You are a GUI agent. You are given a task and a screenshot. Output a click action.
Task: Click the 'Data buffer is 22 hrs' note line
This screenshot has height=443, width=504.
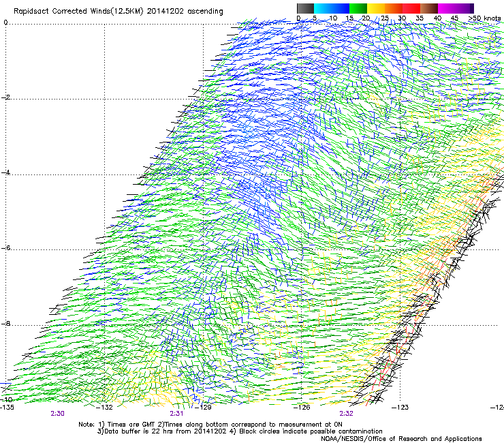point(240,431)
